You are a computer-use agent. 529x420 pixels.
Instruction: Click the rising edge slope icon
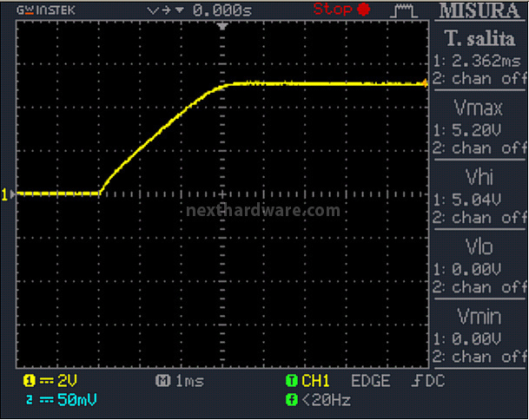tap(417, 381)
